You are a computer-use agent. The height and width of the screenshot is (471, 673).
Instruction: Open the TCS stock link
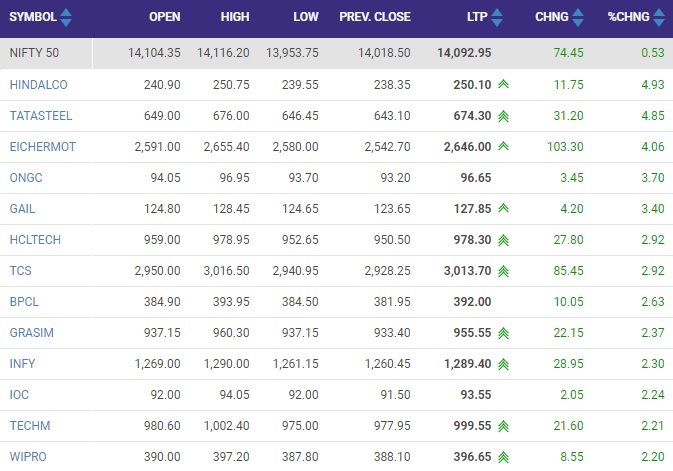point(21,270)
